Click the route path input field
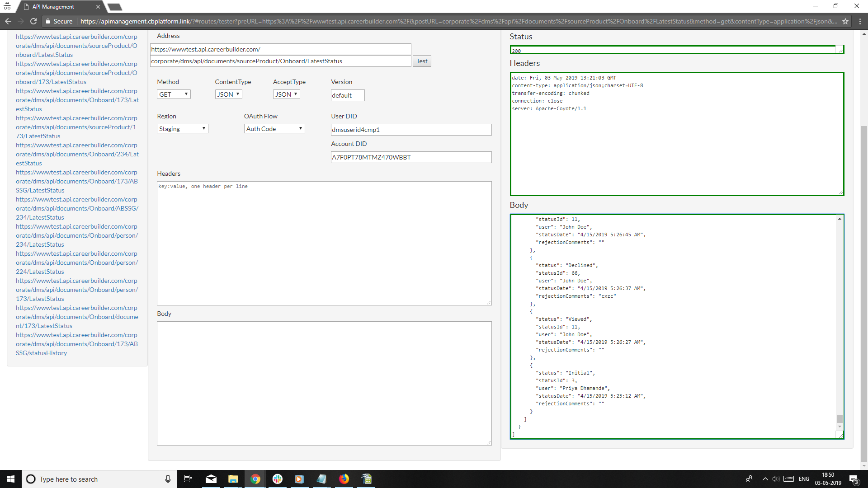 point(280,61)
